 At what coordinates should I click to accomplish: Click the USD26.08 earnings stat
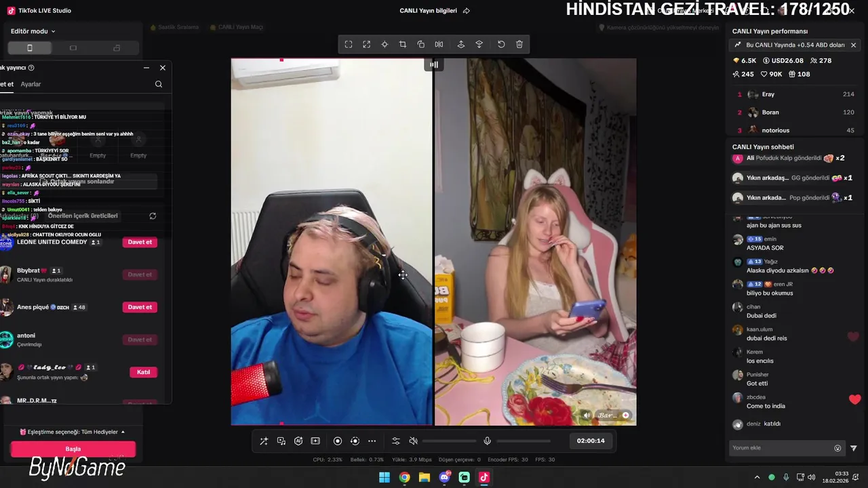point(784,60)
